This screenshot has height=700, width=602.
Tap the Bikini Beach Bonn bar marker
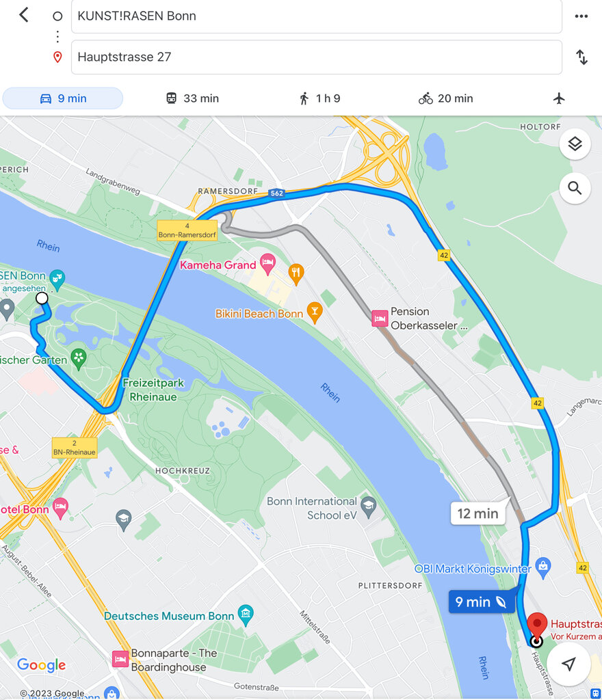tap(315, 312)
